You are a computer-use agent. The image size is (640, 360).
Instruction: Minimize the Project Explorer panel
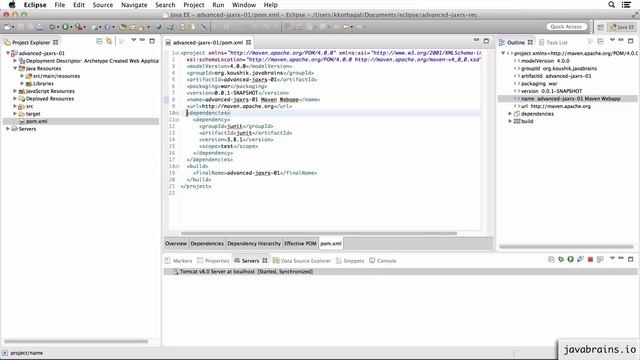142,40
